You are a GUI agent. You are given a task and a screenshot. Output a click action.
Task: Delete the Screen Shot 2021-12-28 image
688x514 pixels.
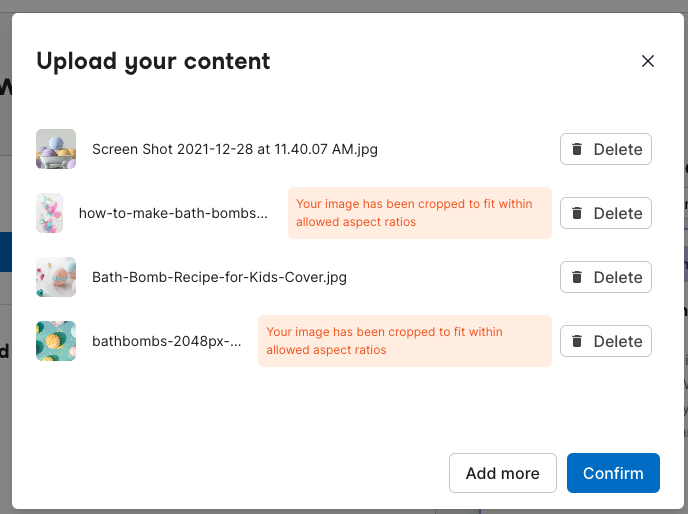click(x=606, y=149)
